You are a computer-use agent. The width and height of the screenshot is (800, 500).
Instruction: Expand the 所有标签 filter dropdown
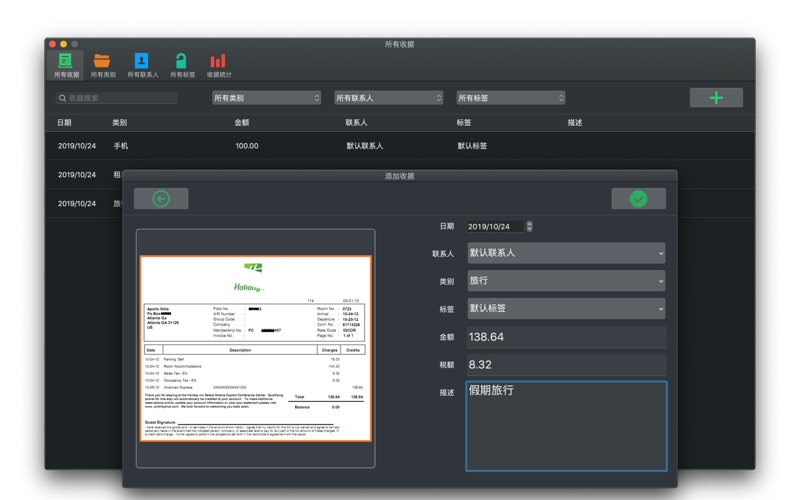pyautogui.click(x=511, y=98)
